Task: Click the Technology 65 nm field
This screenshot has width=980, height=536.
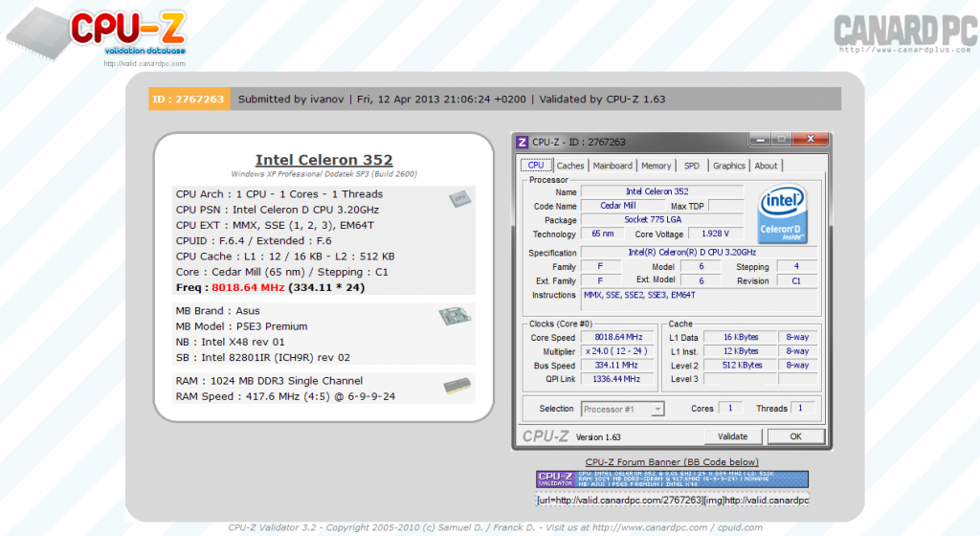Action: coord(603,234)
